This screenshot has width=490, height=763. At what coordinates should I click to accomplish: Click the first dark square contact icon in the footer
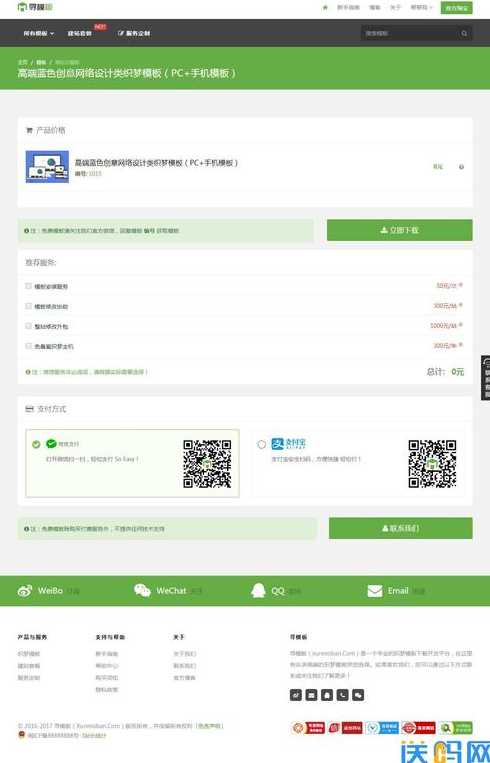point(296,695)
